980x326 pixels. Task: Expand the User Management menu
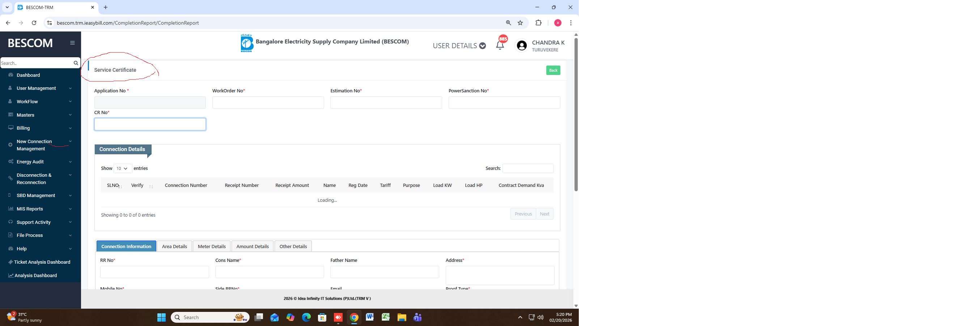tap(40, 88)
